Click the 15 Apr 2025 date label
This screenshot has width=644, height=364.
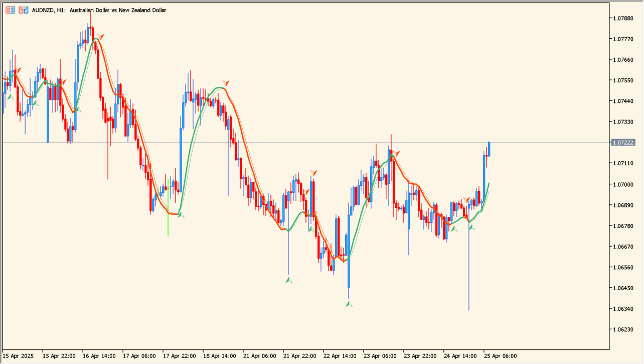19,356
